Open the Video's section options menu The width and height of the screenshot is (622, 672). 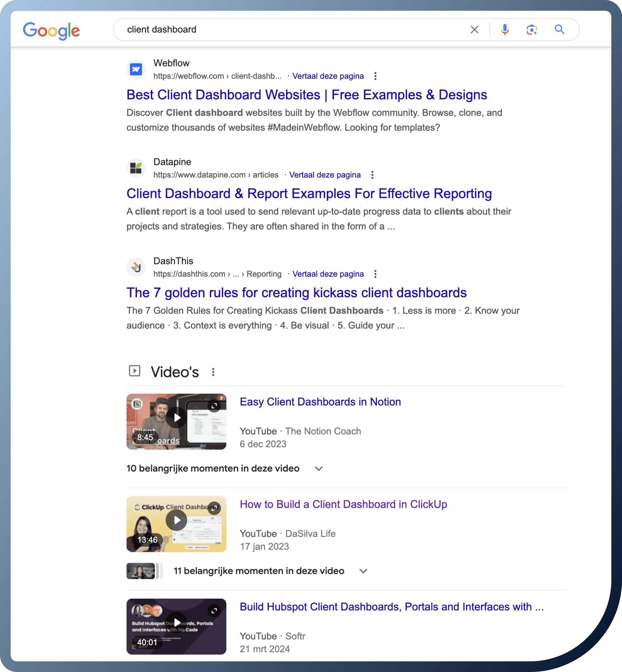click(213, 372)
